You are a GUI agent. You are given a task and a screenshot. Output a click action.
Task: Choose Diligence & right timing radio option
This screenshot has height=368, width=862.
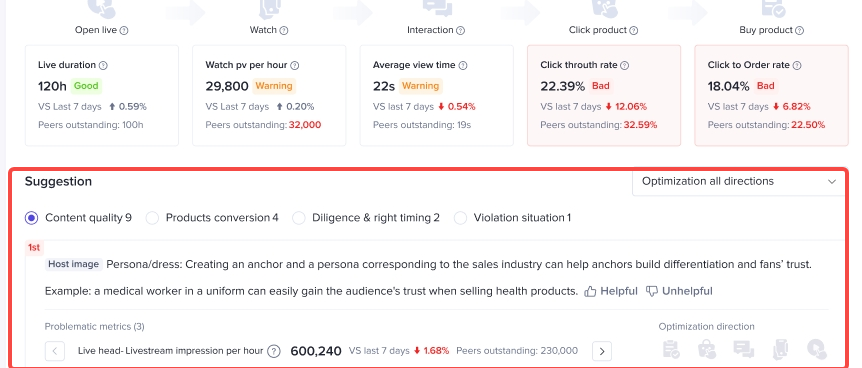[299, 218]
